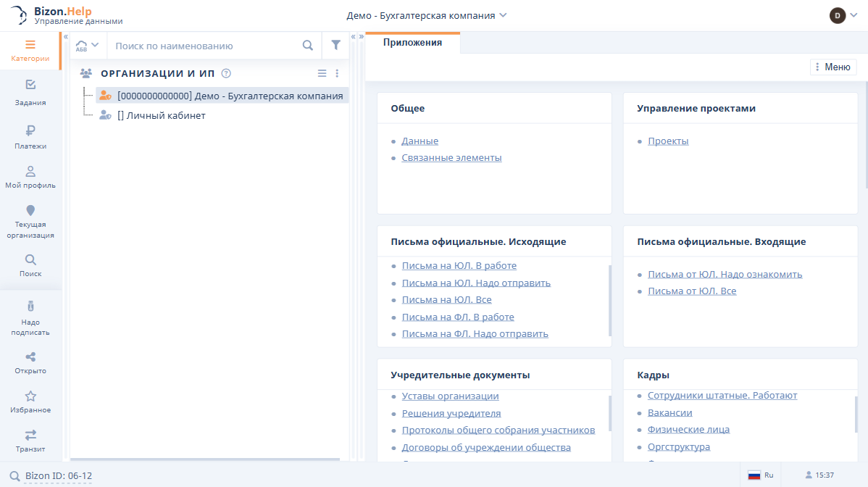The width and height of the screenshot is (868, 487).
Task: Click the user icon next to 15:37
Action: (808, 475)
